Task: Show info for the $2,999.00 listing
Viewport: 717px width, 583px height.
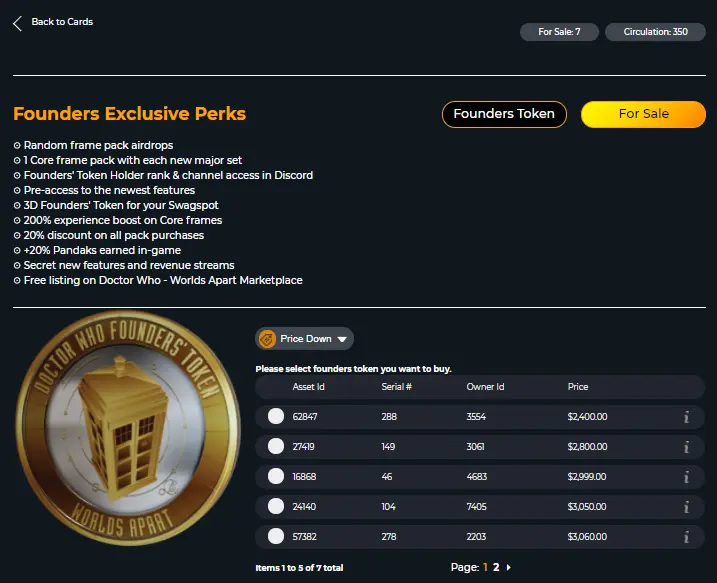Action: pyautogui.click(x=686, y=477)
